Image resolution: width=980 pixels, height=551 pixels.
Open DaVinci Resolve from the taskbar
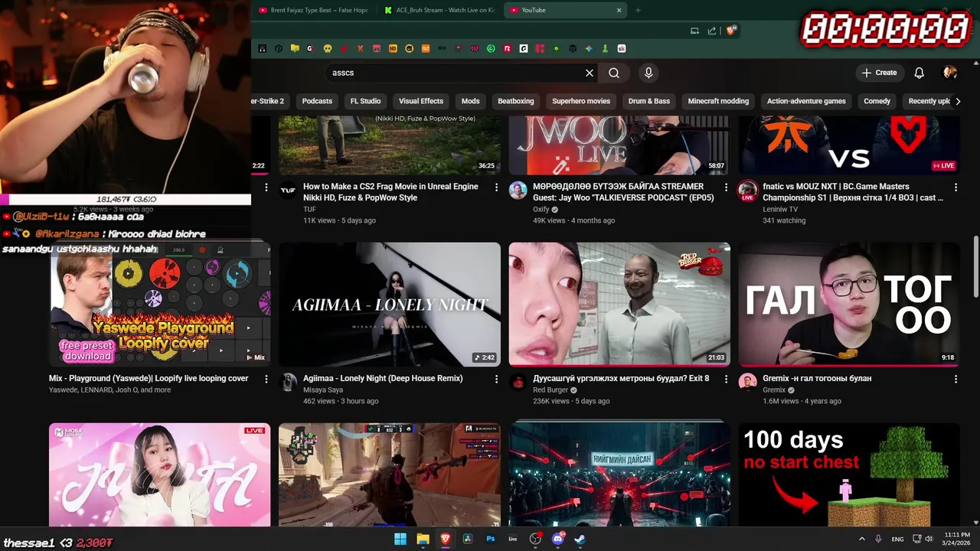(x=468, y=539)
